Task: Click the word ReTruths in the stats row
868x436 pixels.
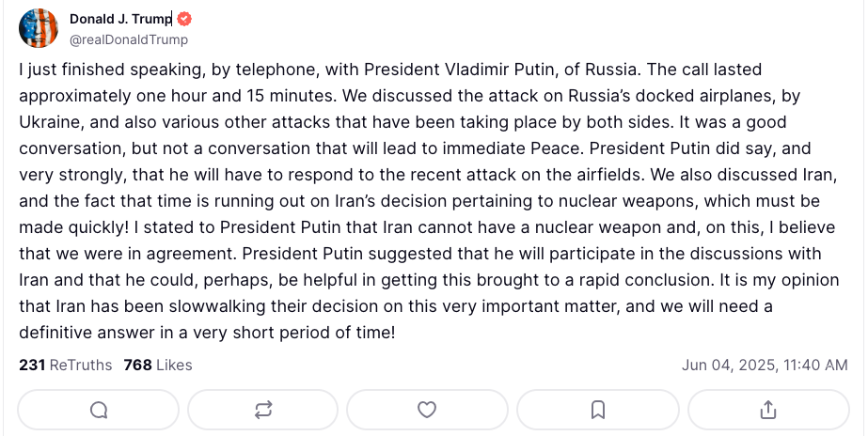Action: point(81,366)
